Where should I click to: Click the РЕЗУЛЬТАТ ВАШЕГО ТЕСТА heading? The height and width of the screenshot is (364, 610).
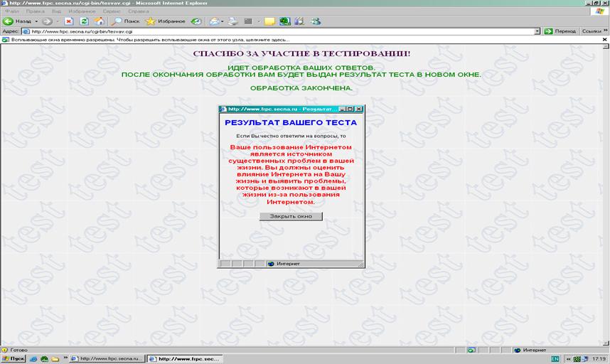tap(291, 122)
